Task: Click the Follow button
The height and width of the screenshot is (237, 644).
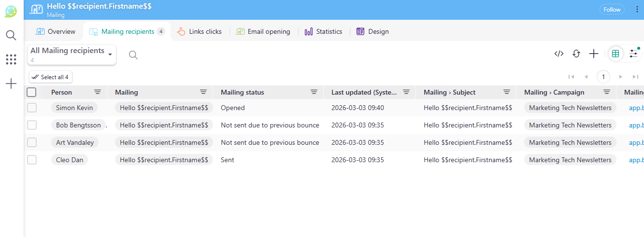Action: pyautogui.click(x=612, y=10)
